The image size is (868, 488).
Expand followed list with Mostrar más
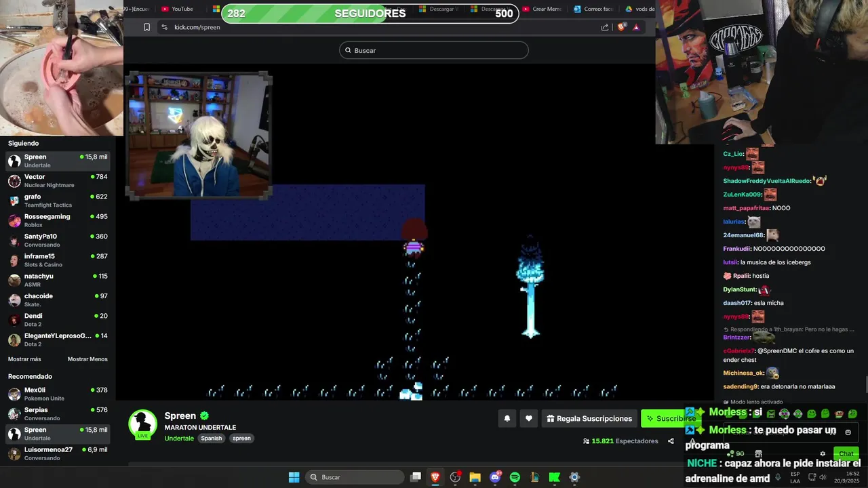click(24, 359)
